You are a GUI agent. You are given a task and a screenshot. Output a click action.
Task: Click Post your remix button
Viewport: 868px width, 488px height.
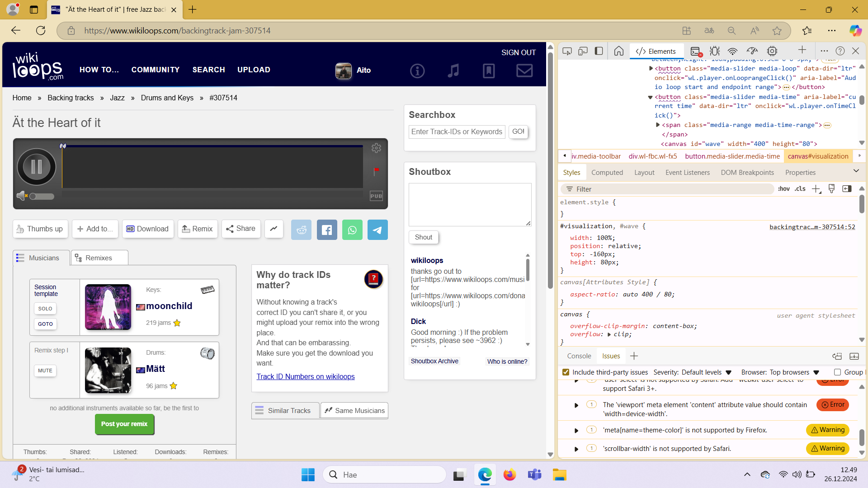[x=124, y=424]
